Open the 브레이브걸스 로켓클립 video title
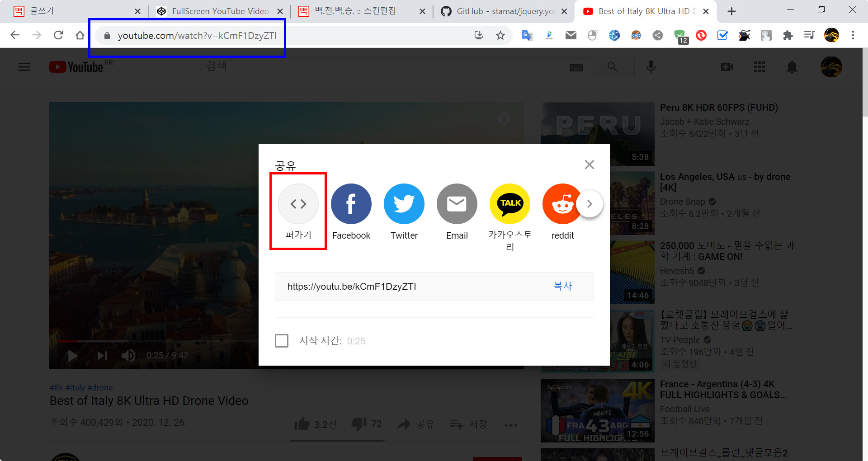The image size is (868, 461). pyautogui.click(x=726, y=320)
